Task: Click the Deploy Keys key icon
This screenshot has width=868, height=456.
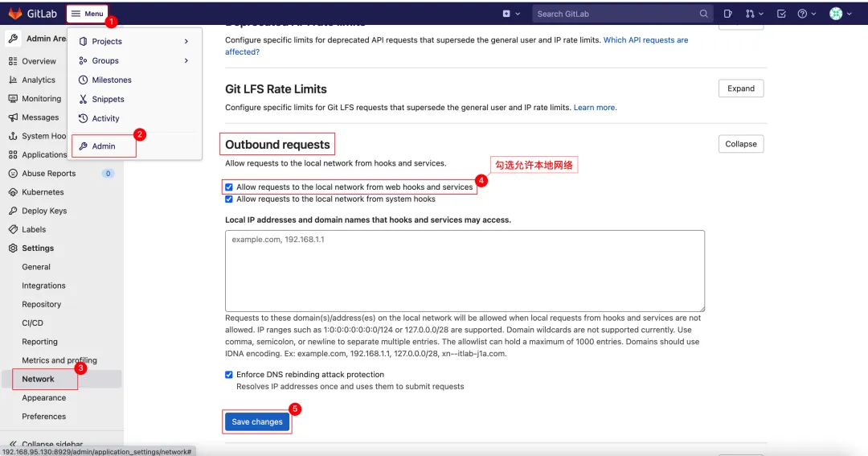Action: pos(13,211)
